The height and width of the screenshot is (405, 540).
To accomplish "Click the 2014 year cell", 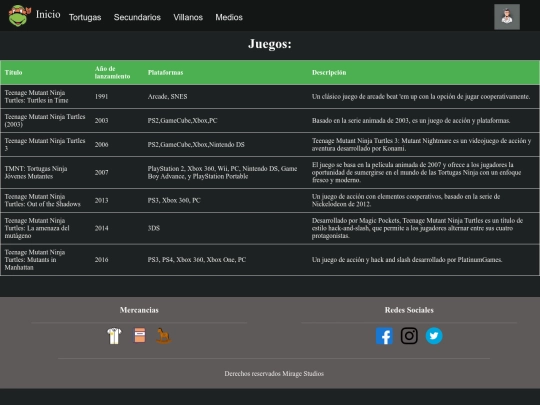I will 118,228.
